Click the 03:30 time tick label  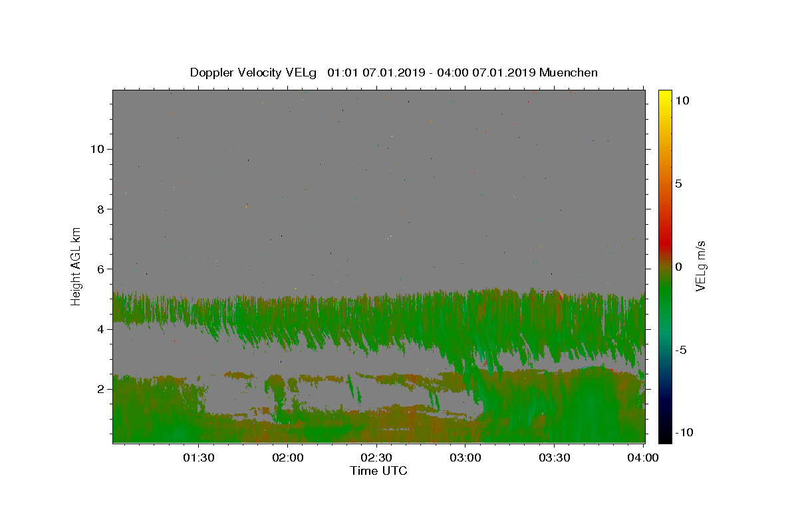tap(554, 458)
